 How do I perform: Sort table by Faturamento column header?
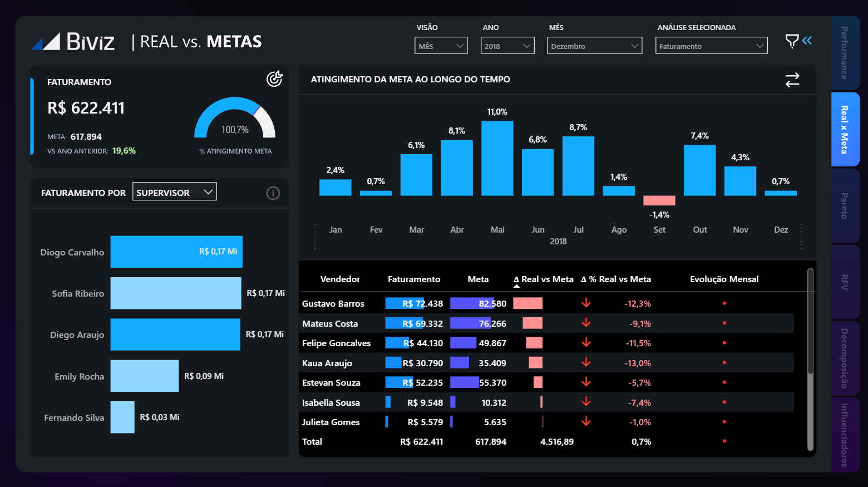(x=414, y=279)
